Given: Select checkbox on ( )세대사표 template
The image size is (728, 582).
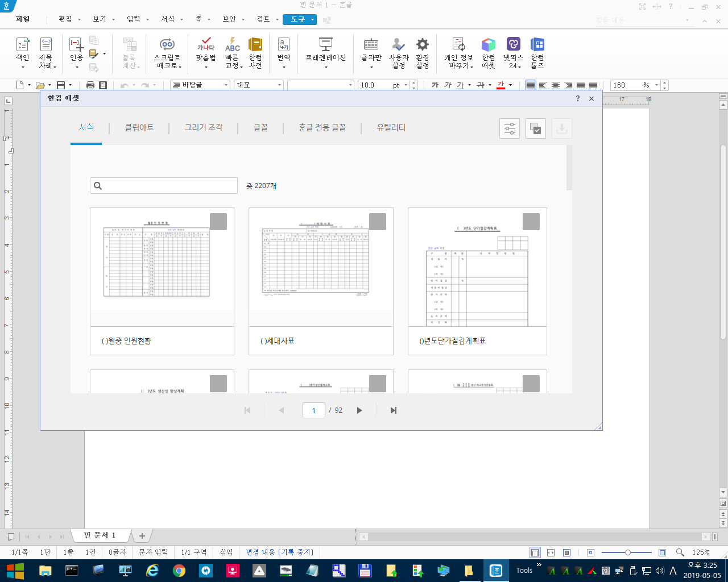Looking at the screenshot, I should [x=378, y=222].
